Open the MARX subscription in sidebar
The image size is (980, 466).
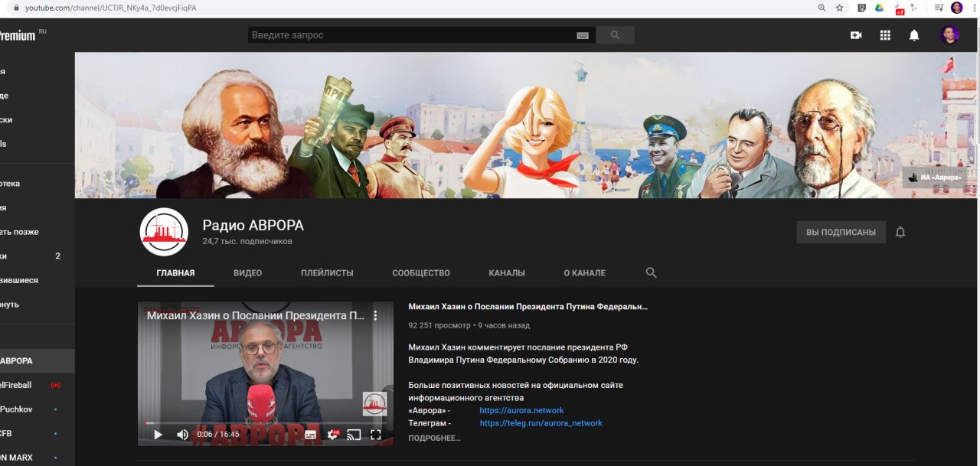pos(37,458)
